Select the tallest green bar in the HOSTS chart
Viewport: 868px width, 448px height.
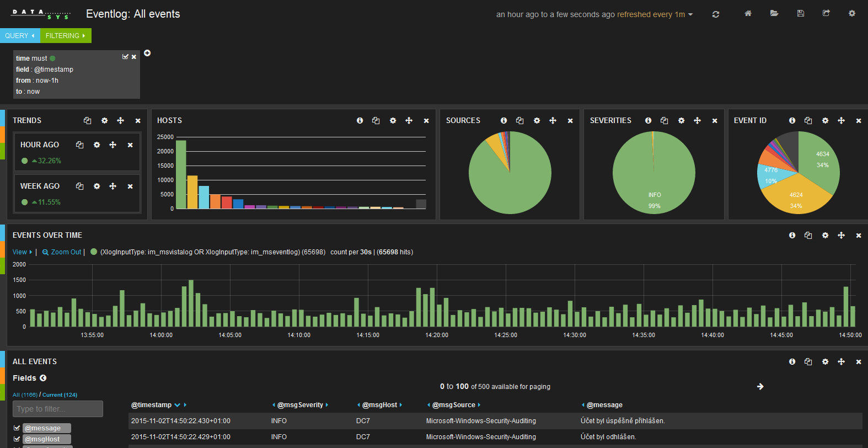(181, 174)
